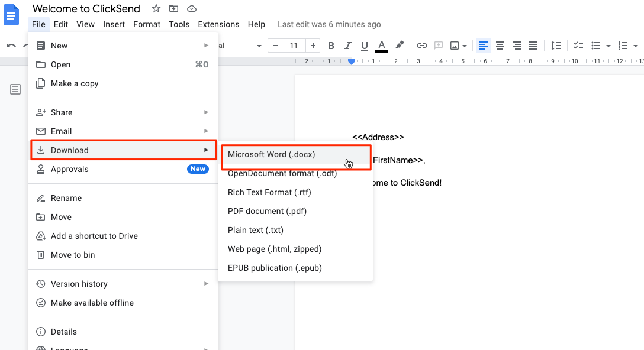Image resolution: width=644 pixels, height=350 pixels.
Task: Choose Open from the File menu
Action: (x=123, y=64)
